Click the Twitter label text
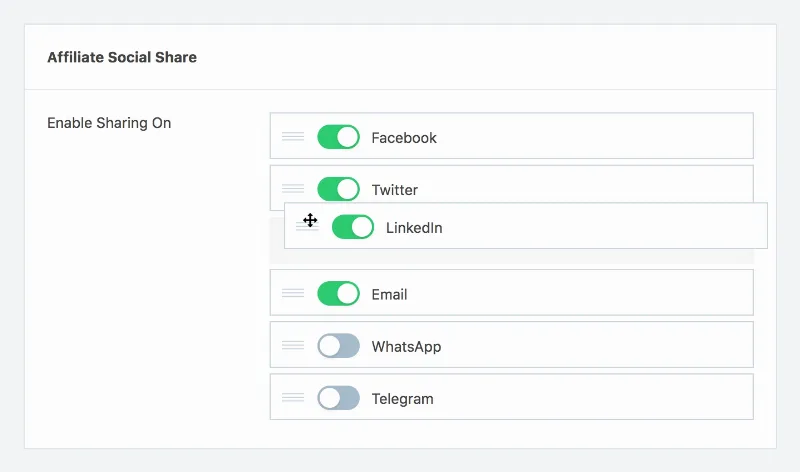The image size is (800, 472). [394, 190]
